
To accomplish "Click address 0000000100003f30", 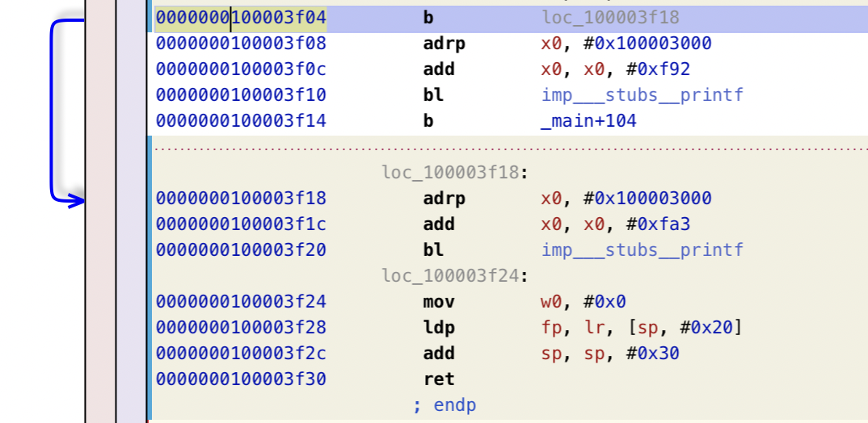I will coord(241,379).
